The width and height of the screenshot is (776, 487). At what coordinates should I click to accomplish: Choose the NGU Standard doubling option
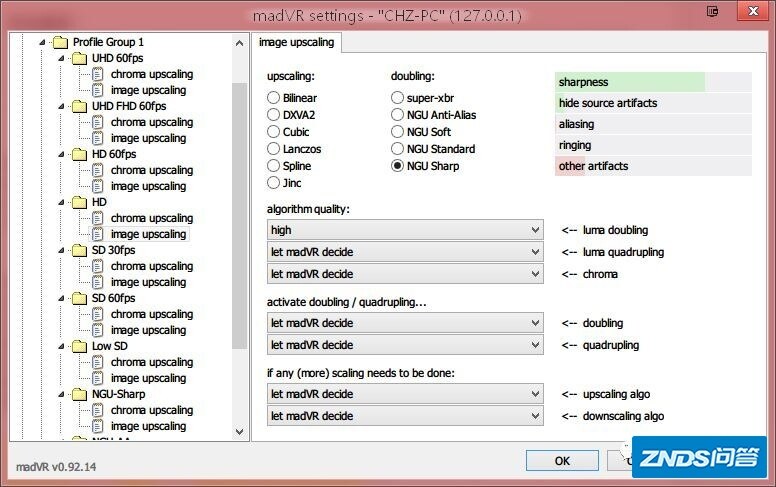tap(398, 149)
